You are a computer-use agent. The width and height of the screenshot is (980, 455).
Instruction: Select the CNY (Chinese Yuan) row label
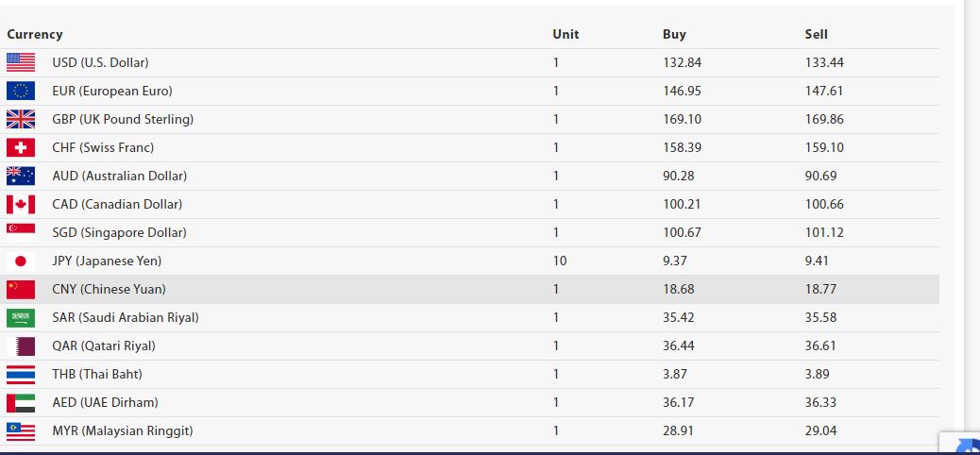coord(109,289)
